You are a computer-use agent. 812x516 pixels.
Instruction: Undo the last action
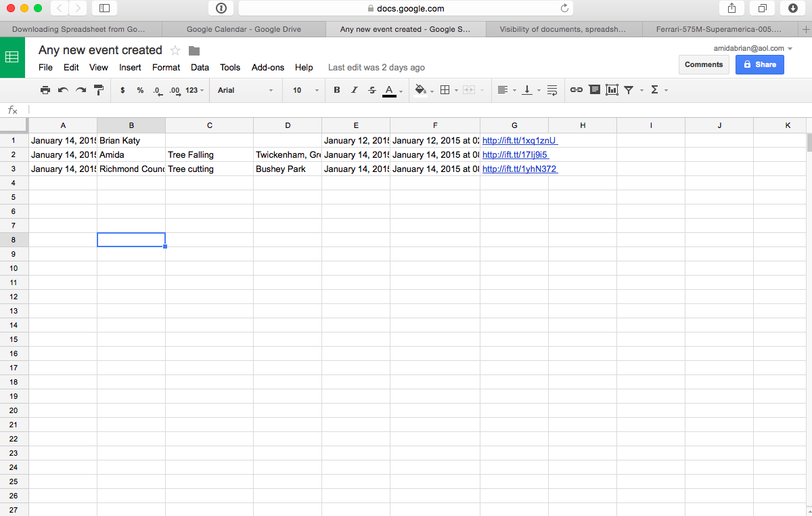click(x=63, y=90)
